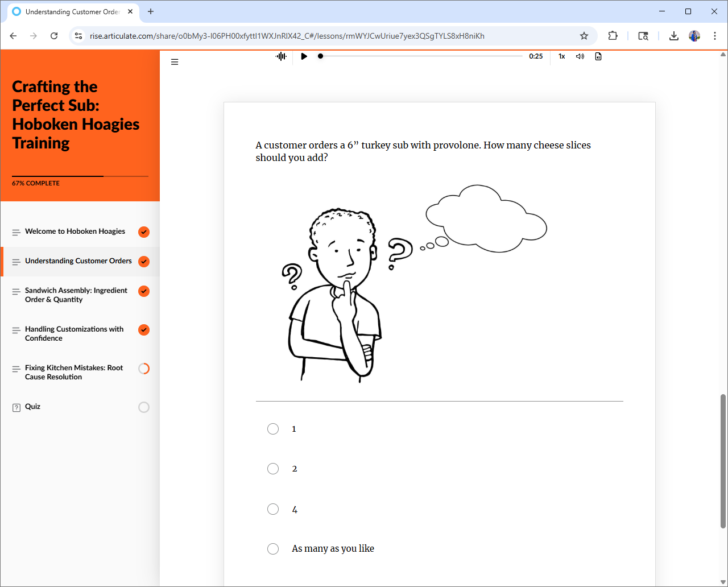Pick the 'As many as you like' option
This screenshot has width=728, height=587.
click(273, 549)
